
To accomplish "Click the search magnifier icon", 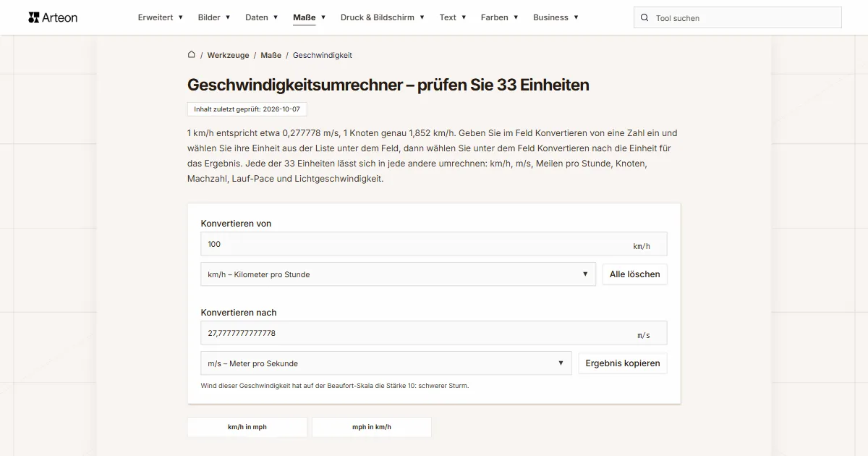I will [644, 18].
